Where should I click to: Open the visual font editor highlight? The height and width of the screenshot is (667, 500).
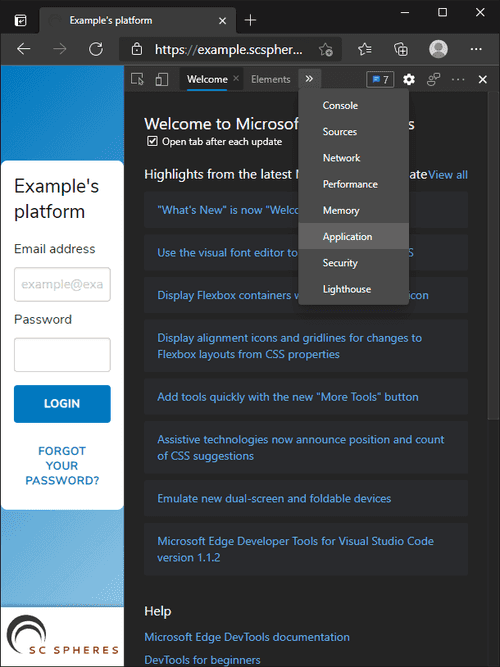(227, 253)
